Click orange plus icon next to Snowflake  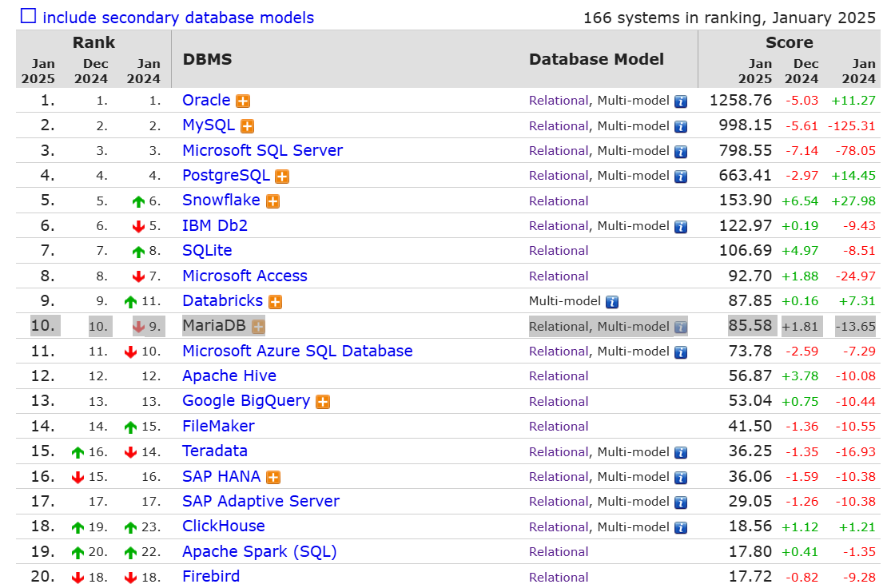pos(272,201)
